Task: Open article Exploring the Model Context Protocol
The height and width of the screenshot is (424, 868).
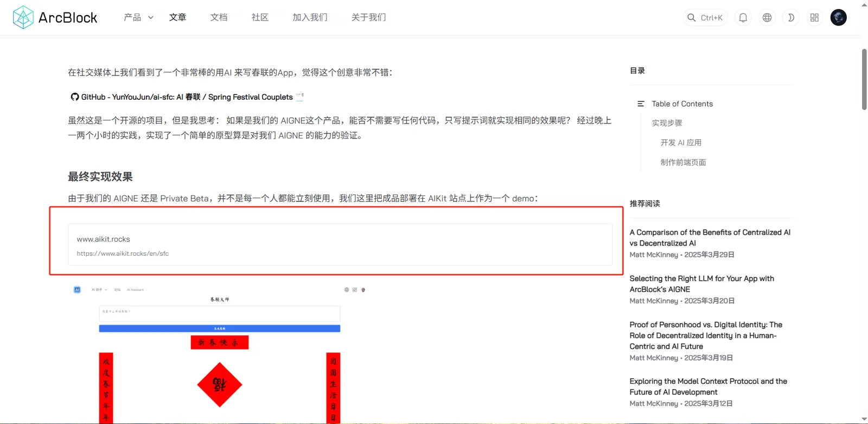Action: pos(709,387)
